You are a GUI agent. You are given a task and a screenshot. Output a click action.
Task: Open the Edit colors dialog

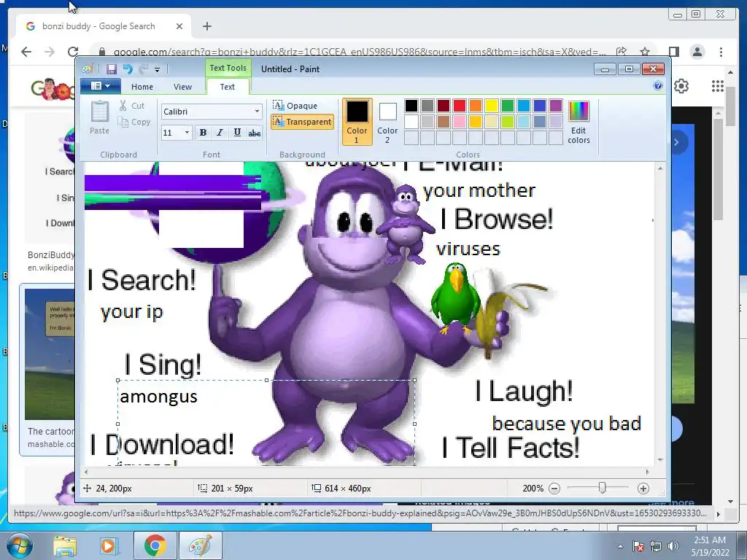click(578, 122)
